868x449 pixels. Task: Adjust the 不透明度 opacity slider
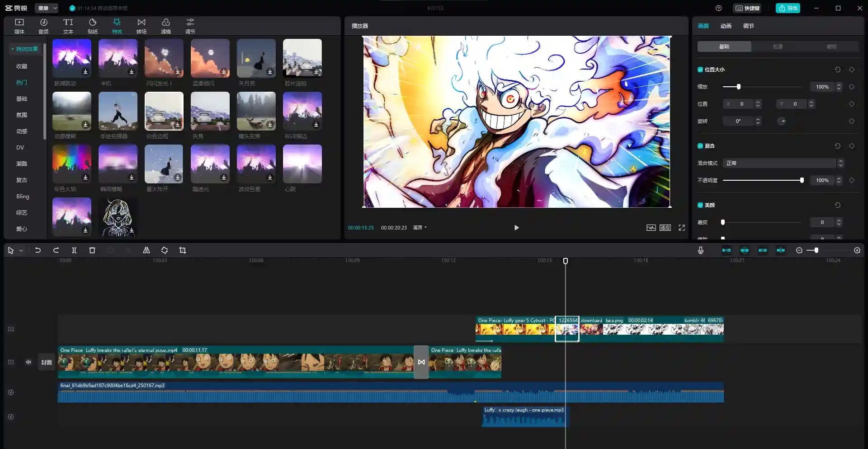(801, 180)
